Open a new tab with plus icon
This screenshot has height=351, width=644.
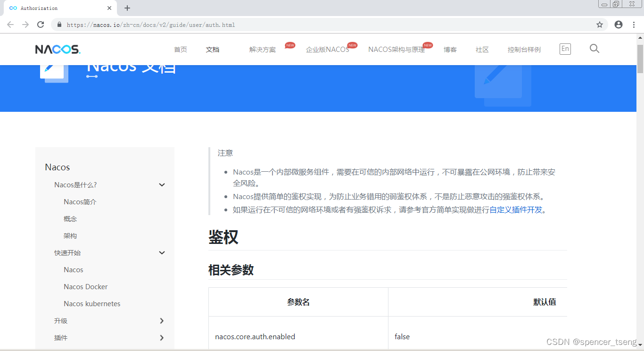coord(127,8)
